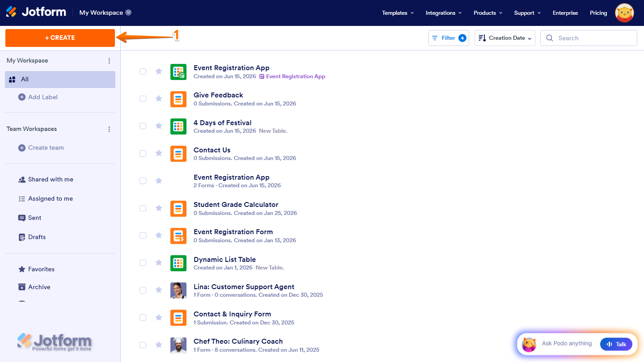Check the Give Feedback checkbox
This screenshot has height=362, width=644.
tap(143, 99)
